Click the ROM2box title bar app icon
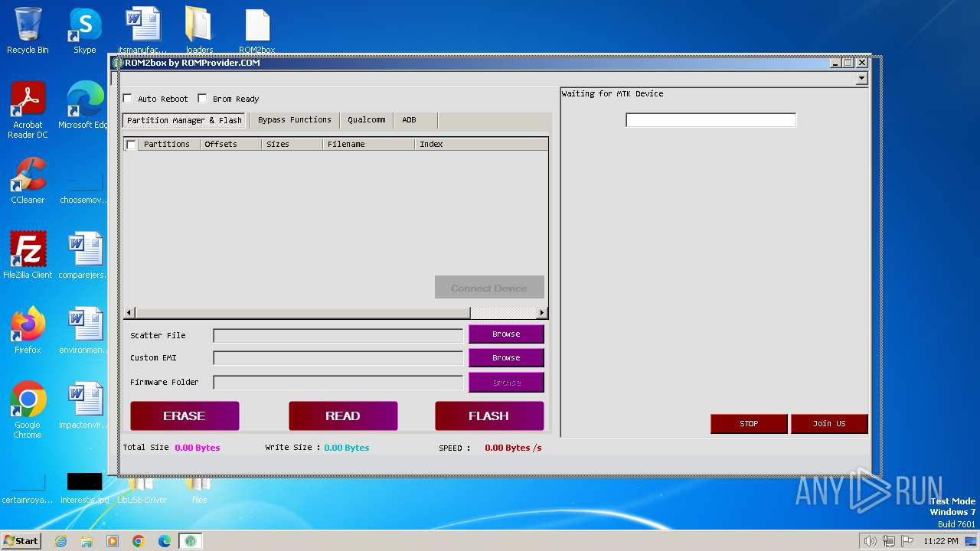Screen dimensions: 980x551 pyautogui.click(x=118, y=63)
